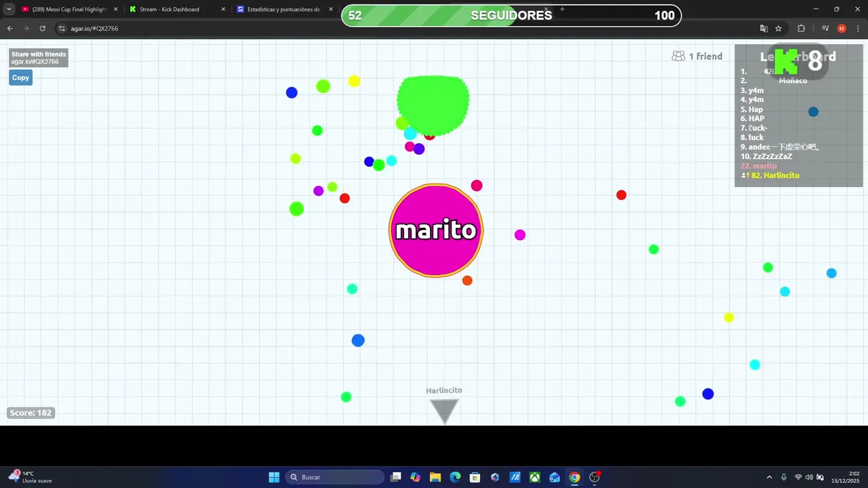This screenshot has width=868, height=488.
Task: Open the volume speaker tray icon
Action: point(809,477)
